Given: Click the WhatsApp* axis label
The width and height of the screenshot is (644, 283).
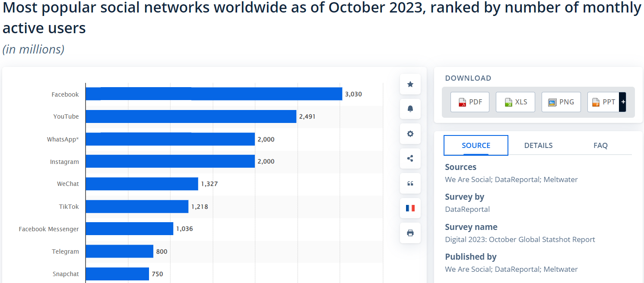Looking at the screenshot, I should pyautogui.click(x=63, y=139).
